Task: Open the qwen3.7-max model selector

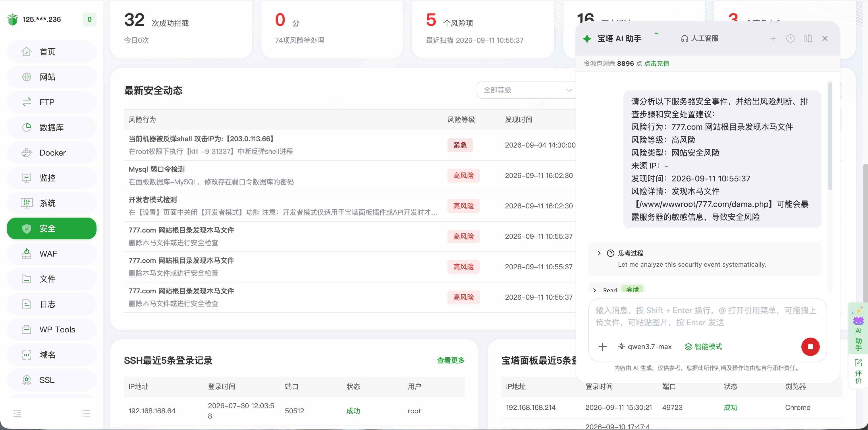Action: point(644,347)
